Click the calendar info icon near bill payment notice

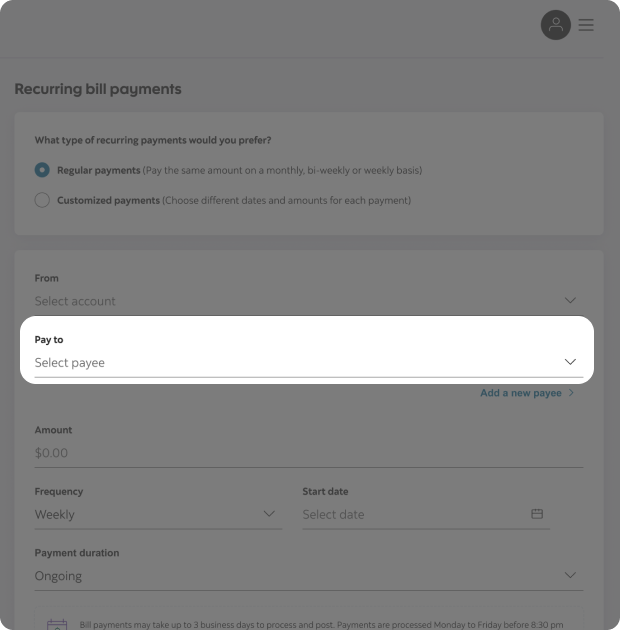click(x=57, y=624)
